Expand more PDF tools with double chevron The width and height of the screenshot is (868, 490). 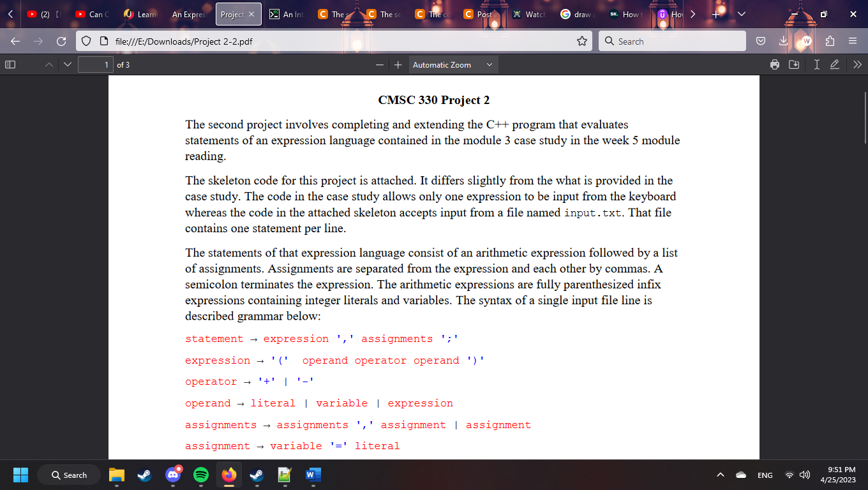[x=857, y=64]
